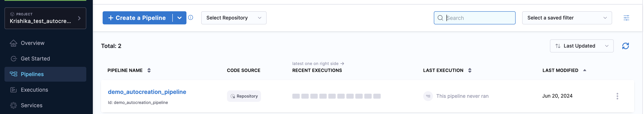Viewport: 644px width, 114px height.
Task: Open the Select a saved filter dropdown
Action: (567, 18)
